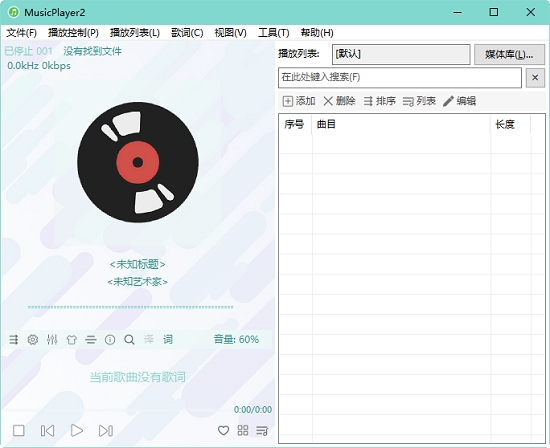The height and width of the screenshot is (448, 550).
Task: Click the 0:00/0:00 time display
Action: (x=253, y=409)
